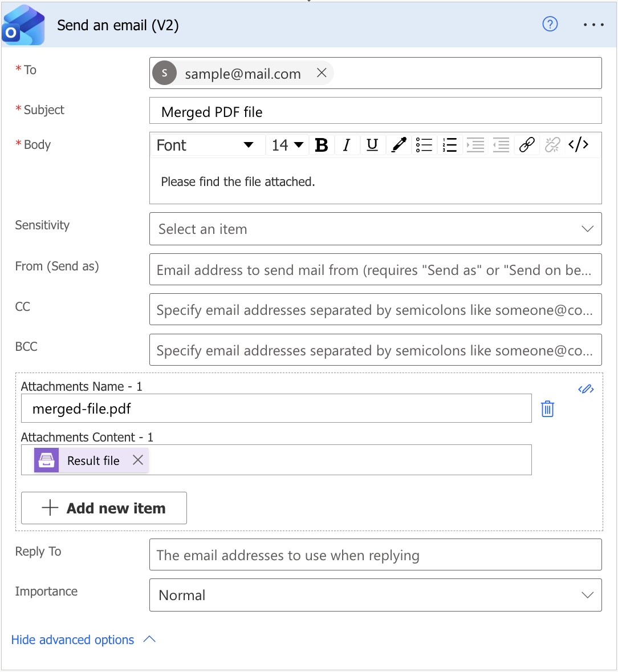Remove hyperlink with unlink icon
This screenshot has height=672, width=618.
pos(552,145)
